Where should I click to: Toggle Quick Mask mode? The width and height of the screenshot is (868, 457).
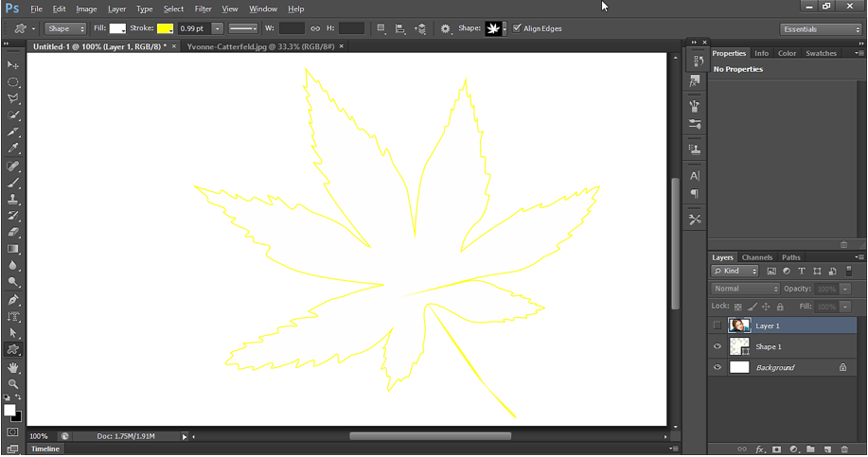pyautogui.click(x=12, y=432)
